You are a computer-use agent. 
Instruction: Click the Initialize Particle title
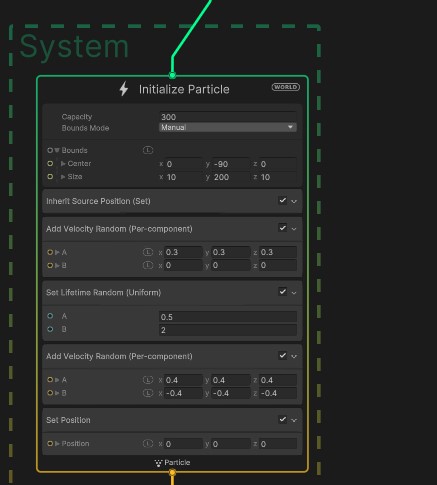coord(184,89)
